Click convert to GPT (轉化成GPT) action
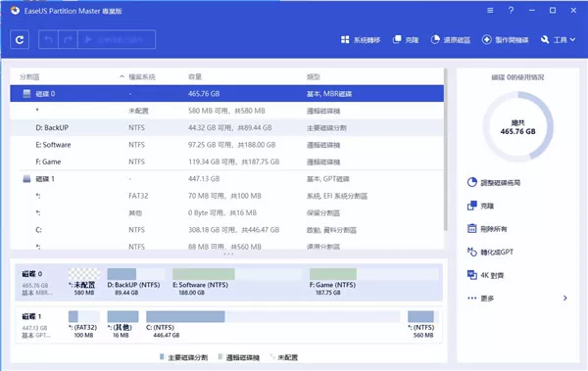This screenshot has width=588, height=371. pos(490,252)
